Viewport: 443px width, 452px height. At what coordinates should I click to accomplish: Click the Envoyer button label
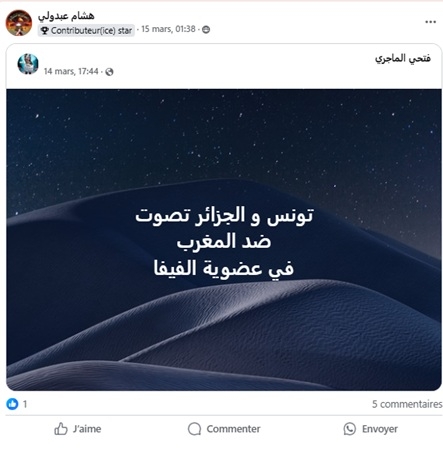pyautogui.click(x=380, y=429)
